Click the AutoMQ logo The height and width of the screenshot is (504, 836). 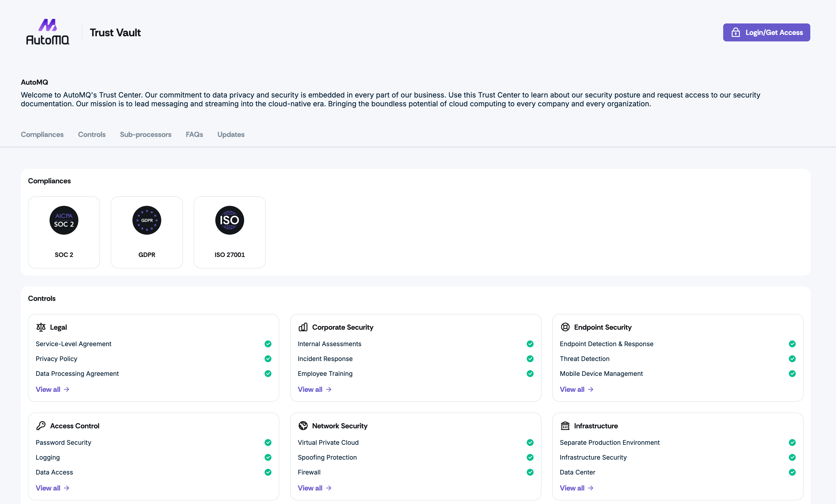tap(48, 32)
